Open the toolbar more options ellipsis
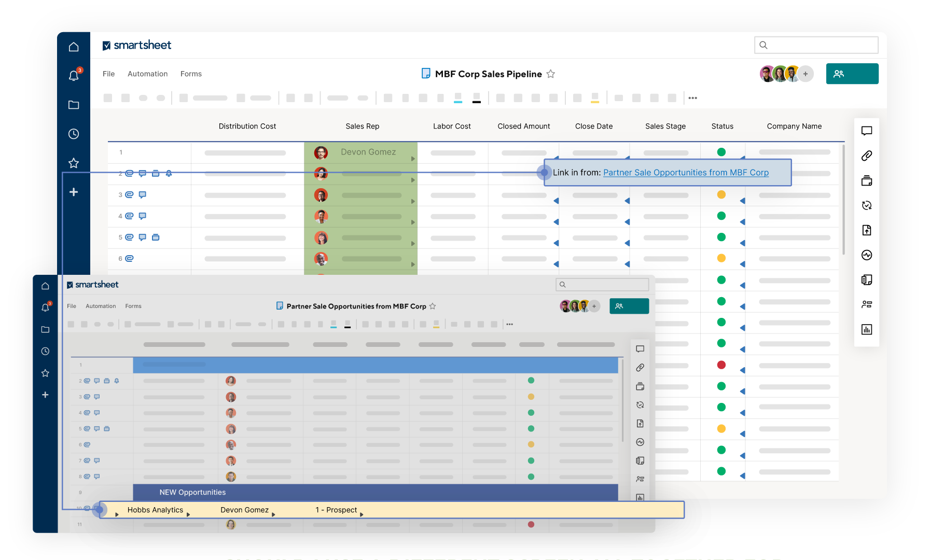944x560 pixels. coord(692,98)
